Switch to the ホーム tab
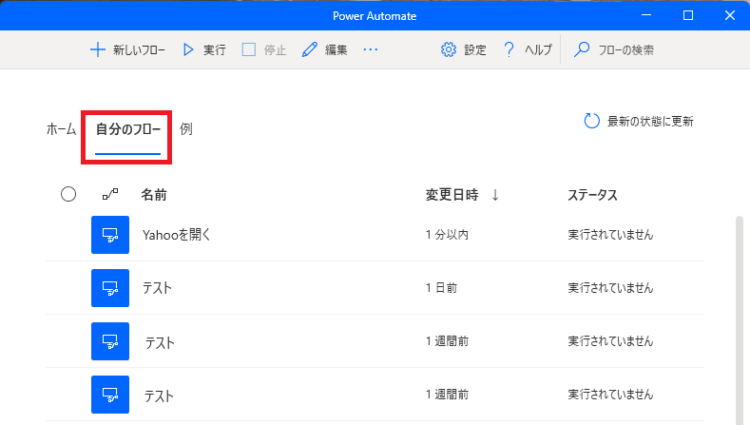The image size is (750, 425). click(x=61, y=129)
